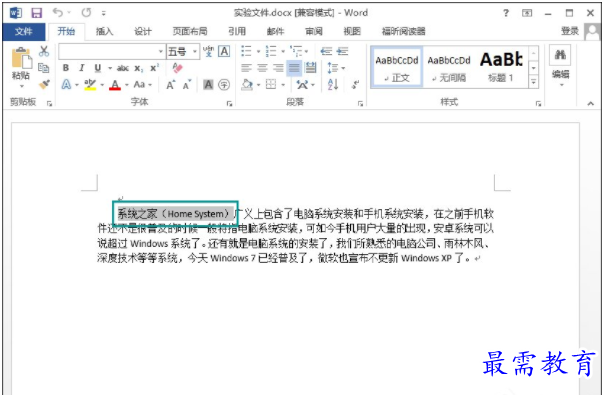Toggle underline formatting
The height and width of the screenshot is (395, 604).
pos(97,68)
